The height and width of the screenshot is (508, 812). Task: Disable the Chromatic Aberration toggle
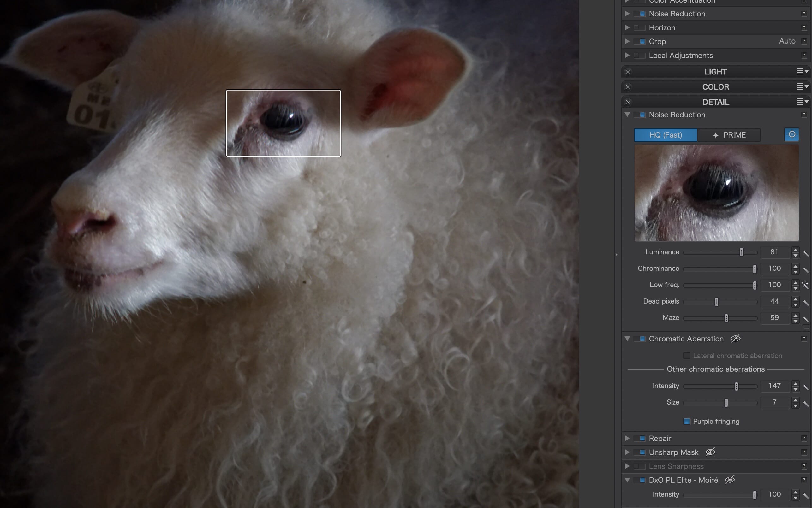coord(640,339)
